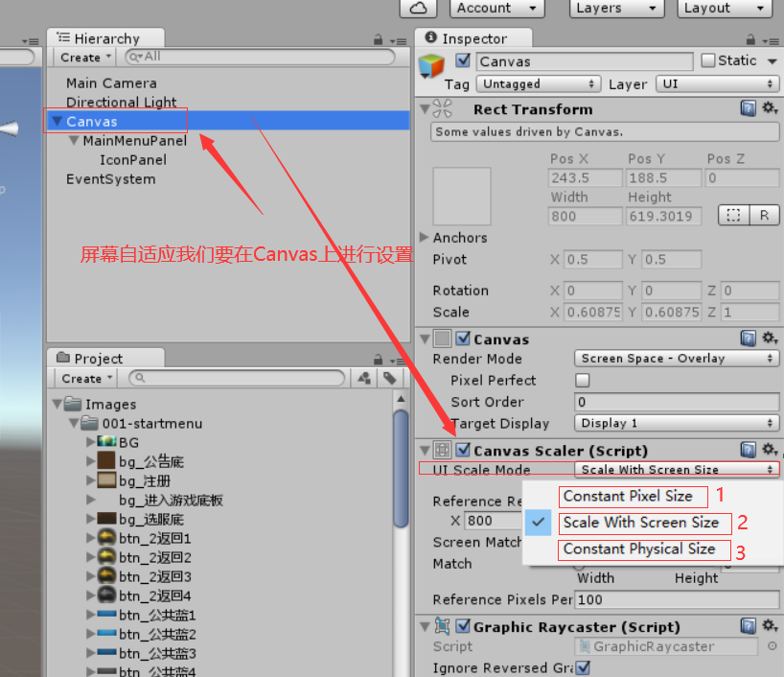Open Canvas Scaler gear settings

tap(770, 450)
